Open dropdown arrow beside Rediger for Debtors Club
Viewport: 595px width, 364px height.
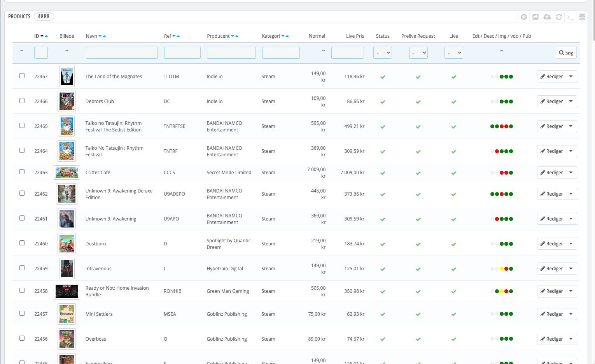pyautogui.click(x=571, y=101)
